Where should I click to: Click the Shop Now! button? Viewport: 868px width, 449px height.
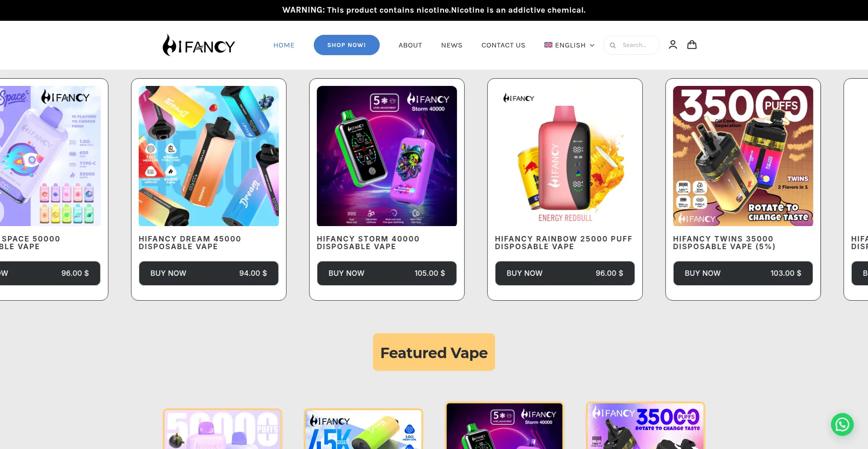pyautogui.click(x=347, y=45)
